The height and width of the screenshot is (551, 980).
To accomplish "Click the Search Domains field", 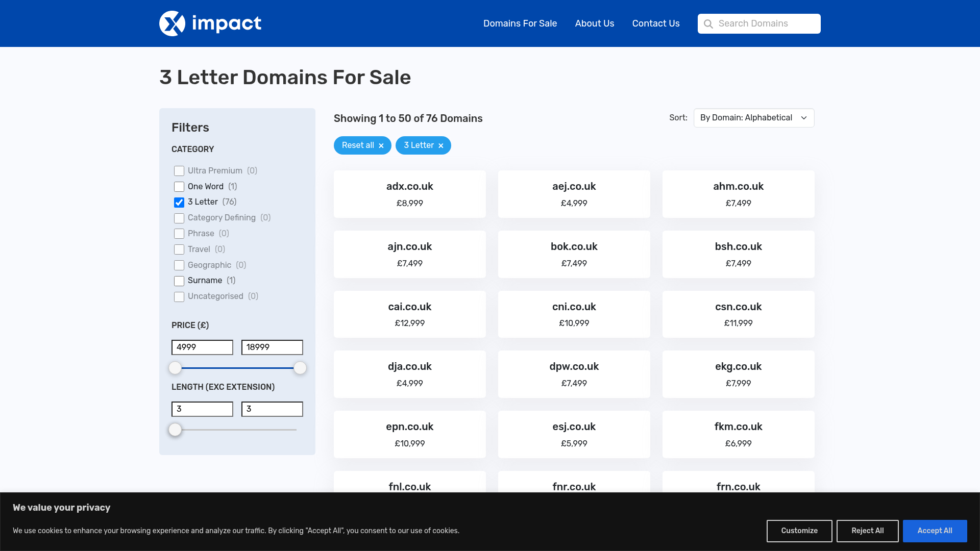I will pyautogui.click(x=759, y=23).
